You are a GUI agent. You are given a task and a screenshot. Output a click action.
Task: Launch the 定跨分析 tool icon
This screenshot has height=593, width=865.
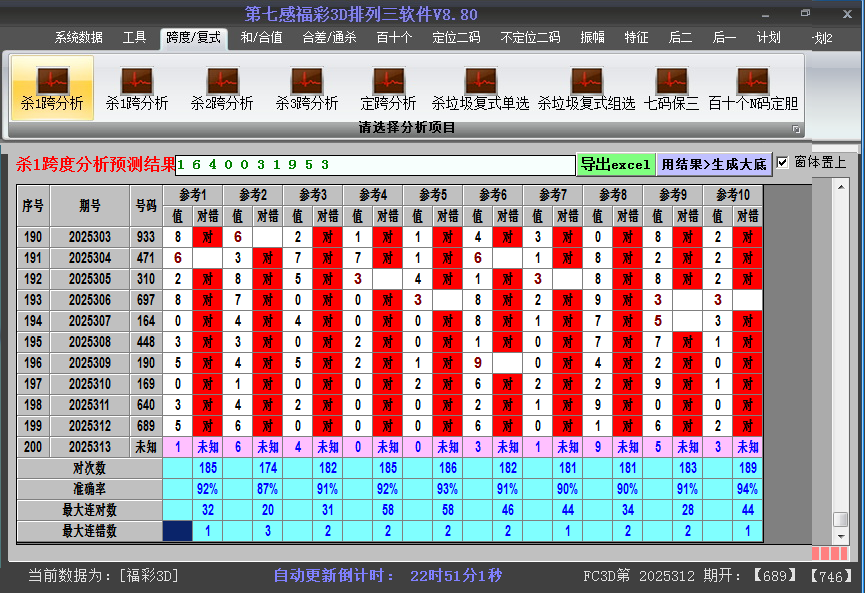click(388, 88)
